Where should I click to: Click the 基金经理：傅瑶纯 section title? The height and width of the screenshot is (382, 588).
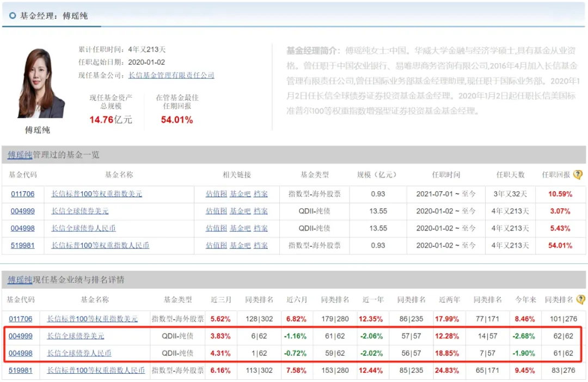tap(53, 16)
